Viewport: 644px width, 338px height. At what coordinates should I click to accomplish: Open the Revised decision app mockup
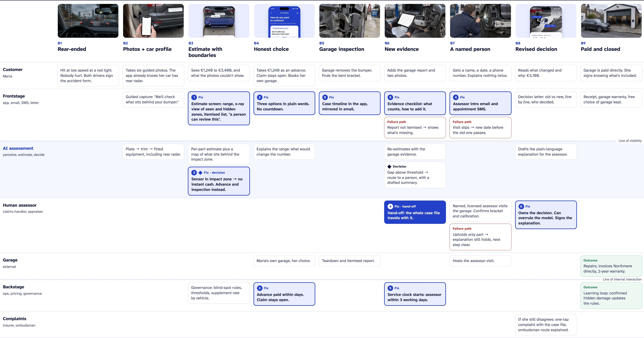[546, 21]
